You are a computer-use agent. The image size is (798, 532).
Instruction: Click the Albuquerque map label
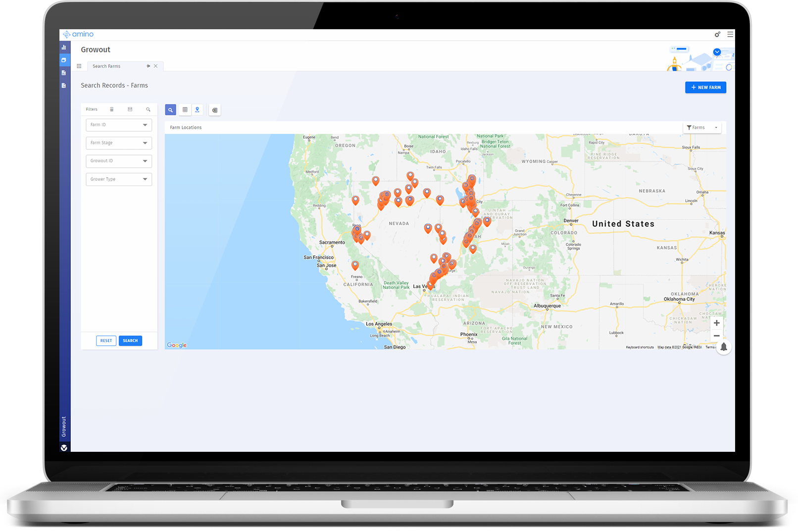pos(547,306)
